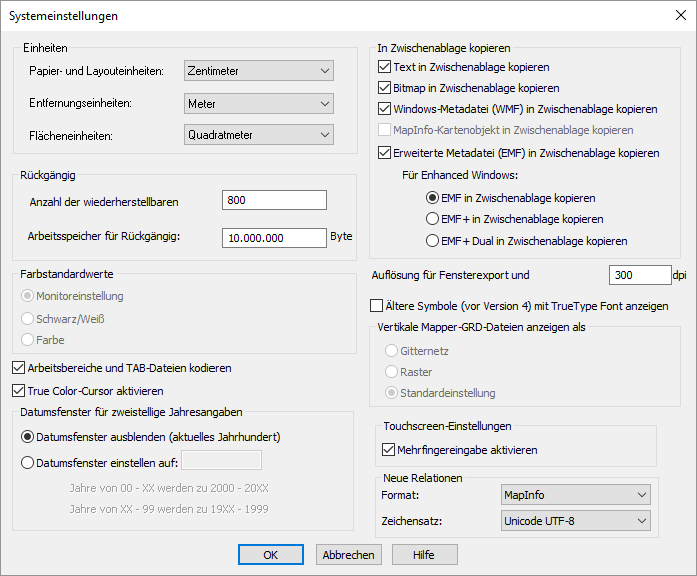697x576 pixels.
Task: Confirm settings with the OK button
Action: (271, 555)
